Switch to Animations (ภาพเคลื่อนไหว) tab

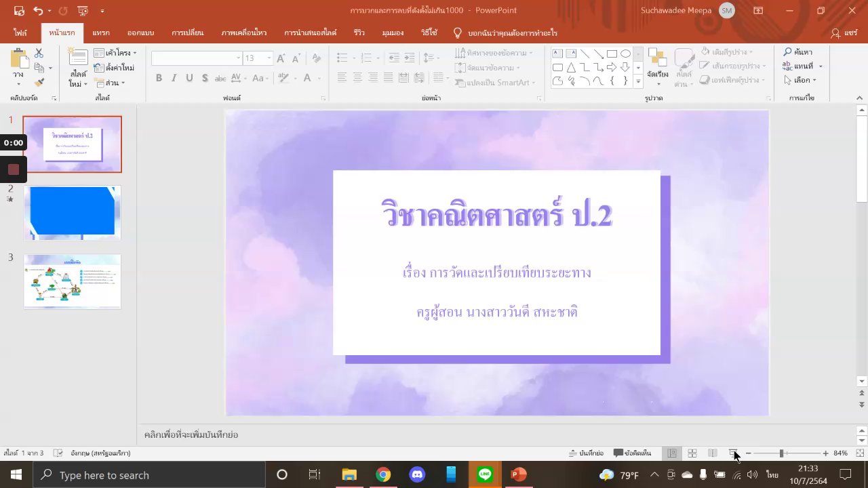pyautogui.click(x=244, y=33)
